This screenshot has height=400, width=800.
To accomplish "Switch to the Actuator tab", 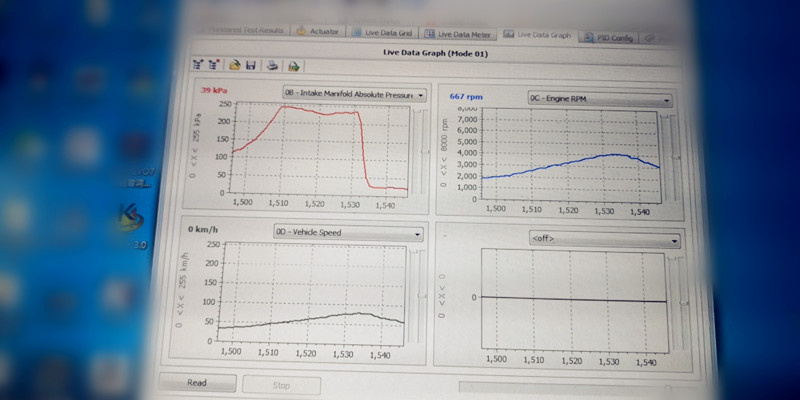I will (318, 31).
